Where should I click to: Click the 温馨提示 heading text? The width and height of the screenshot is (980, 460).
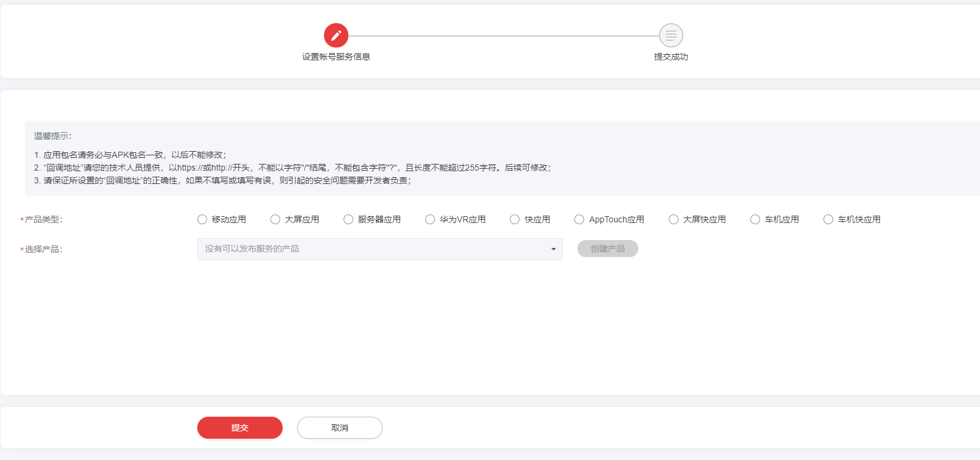click(x=53, y=136)
